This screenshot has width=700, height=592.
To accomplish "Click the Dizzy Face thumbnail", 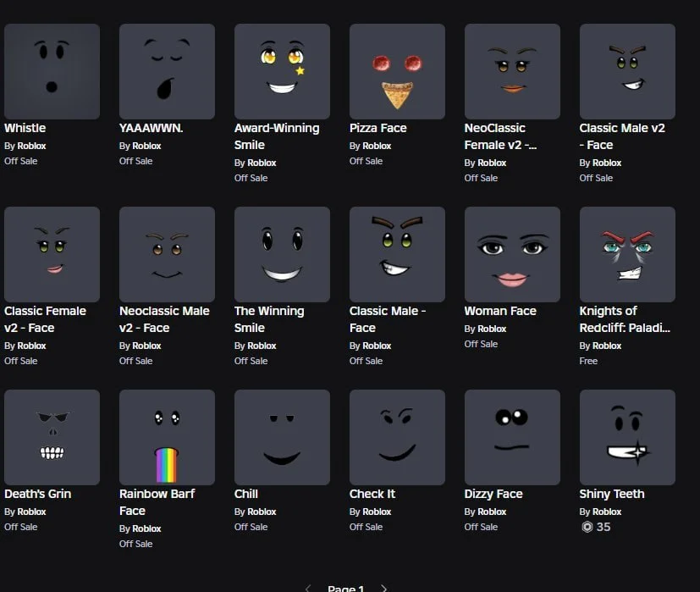I will [x=512, y=437].
